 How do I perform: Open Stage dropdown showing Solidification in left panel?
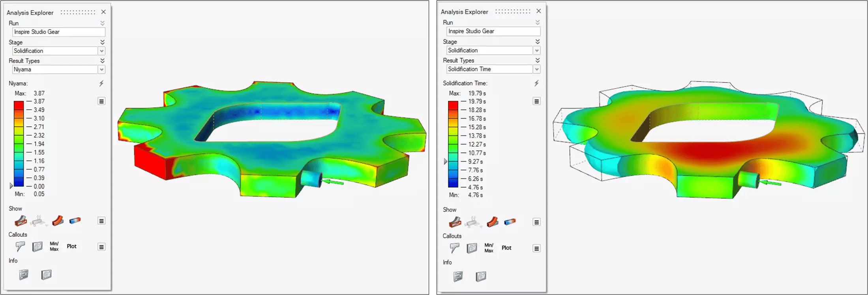(x=101, y=51)
